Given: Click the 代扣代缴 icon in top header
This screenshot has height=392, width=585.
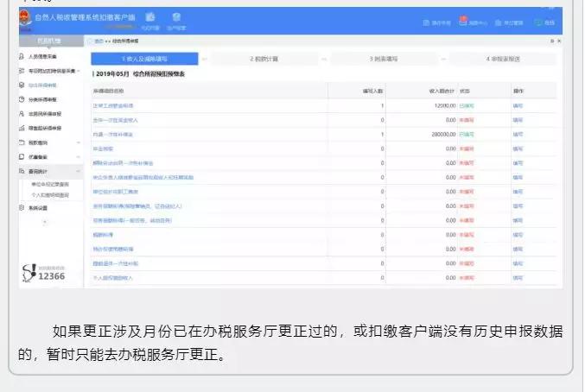Looking at the screenshot, I should point(150,17).
